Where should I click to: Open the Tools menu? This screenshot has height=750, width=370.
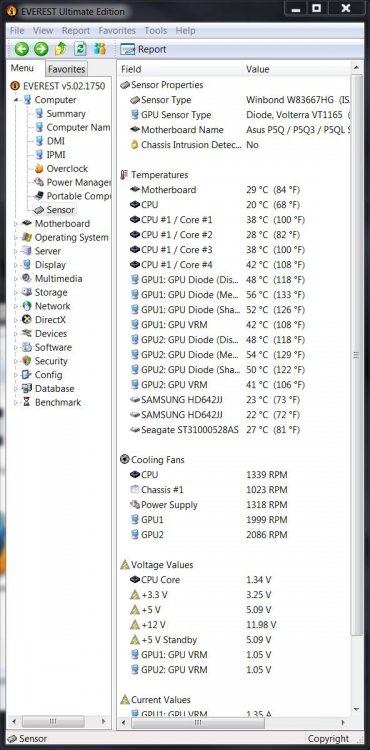pyautogui.click(x=156, y=31)
